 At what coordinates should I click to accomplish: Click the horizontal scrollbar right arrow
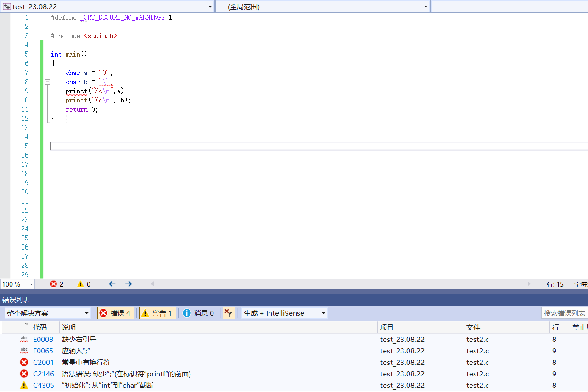tap(529, 284)
